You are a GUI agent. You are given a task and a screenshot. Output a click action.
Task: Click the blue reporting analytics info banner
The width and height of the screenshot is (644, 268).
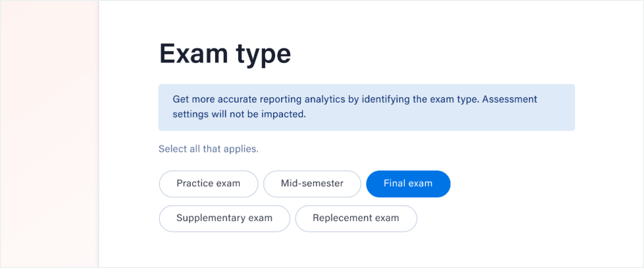click(367, 107)
